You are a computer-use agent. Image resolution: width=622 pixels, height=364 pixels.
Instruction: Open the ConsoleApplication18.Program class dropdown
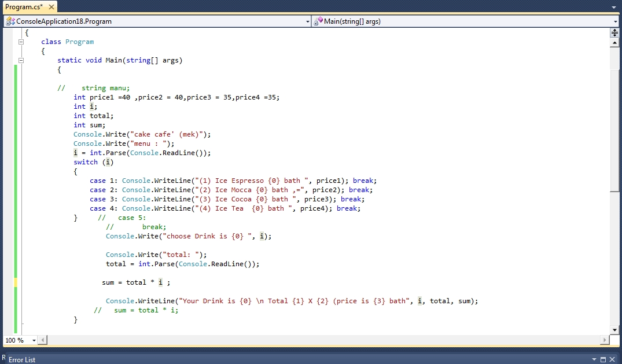coord(308,21)
